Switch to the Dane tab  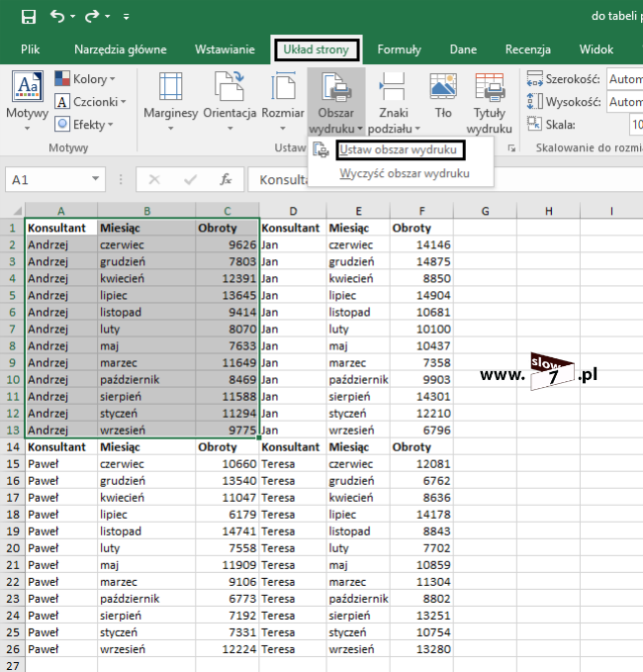pos(463,49)
